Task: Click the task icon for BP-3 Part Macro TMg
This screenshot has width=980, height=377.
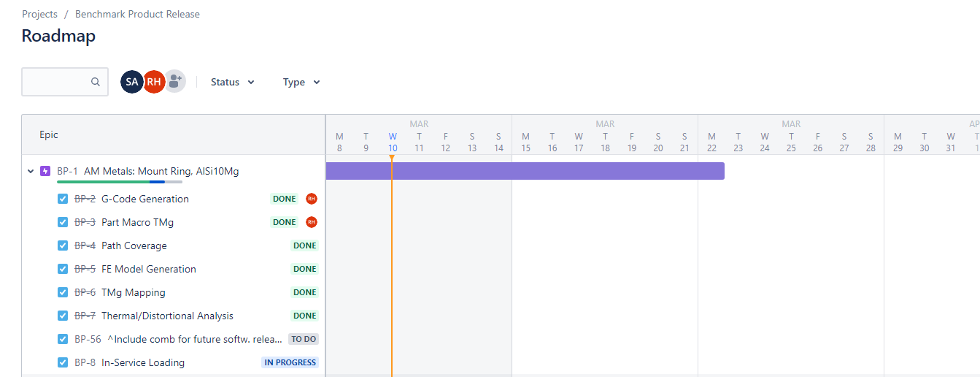Action: (x=63, y=222)
